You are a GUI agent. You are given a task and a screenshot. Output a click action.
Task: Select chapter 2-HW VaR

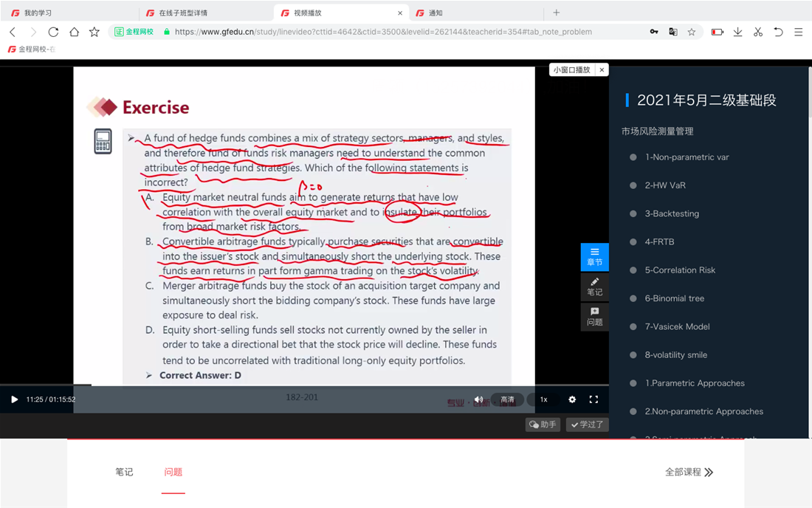[x=665, y=185]
